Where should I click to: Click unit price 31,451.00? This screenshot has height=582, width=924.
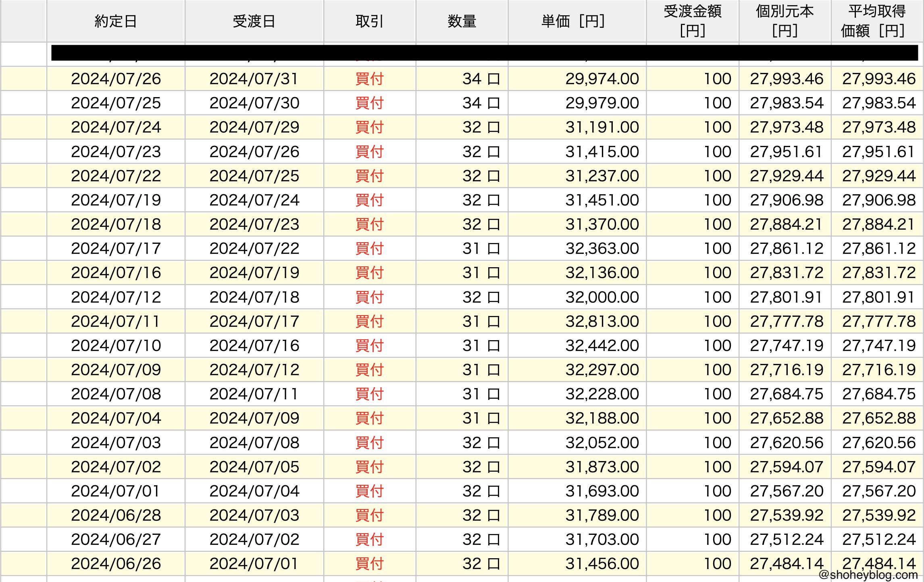click(602, 200)
